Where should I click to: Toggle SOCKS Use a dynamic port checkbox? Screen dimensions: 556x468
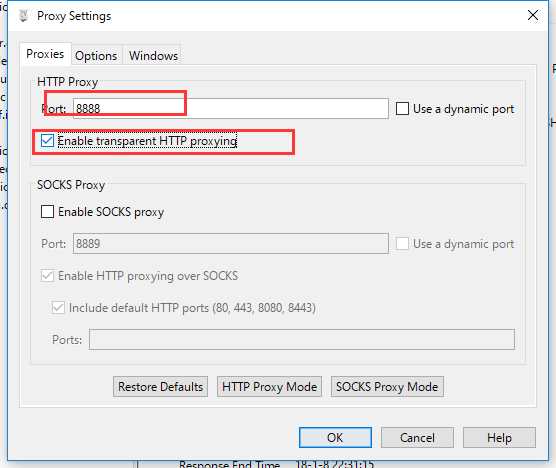(402, 244)
